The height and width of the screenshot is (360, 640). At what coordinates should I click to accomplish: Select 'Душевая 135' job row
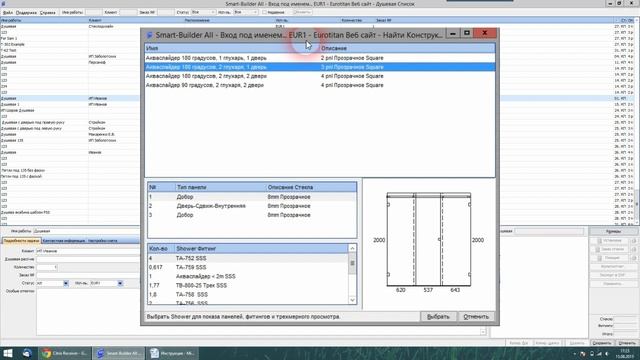pyautogui.click(x=70, y=140)
